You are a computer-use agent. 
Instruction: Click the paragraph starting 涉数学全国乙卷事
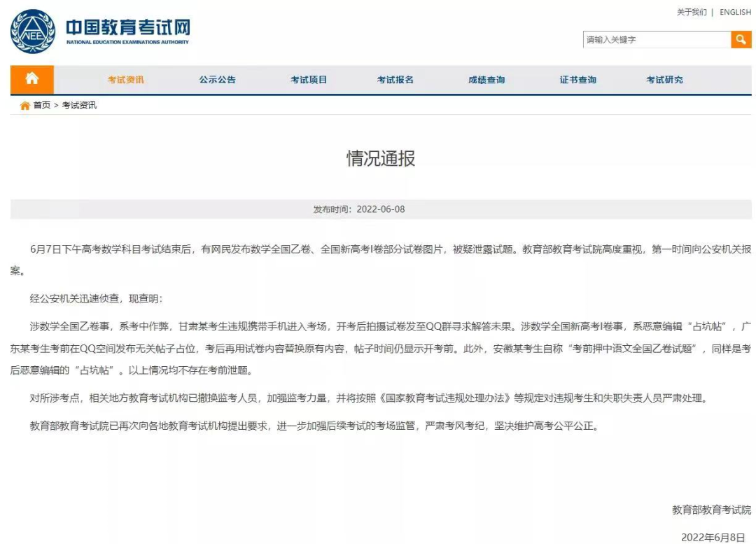point(381,348)
